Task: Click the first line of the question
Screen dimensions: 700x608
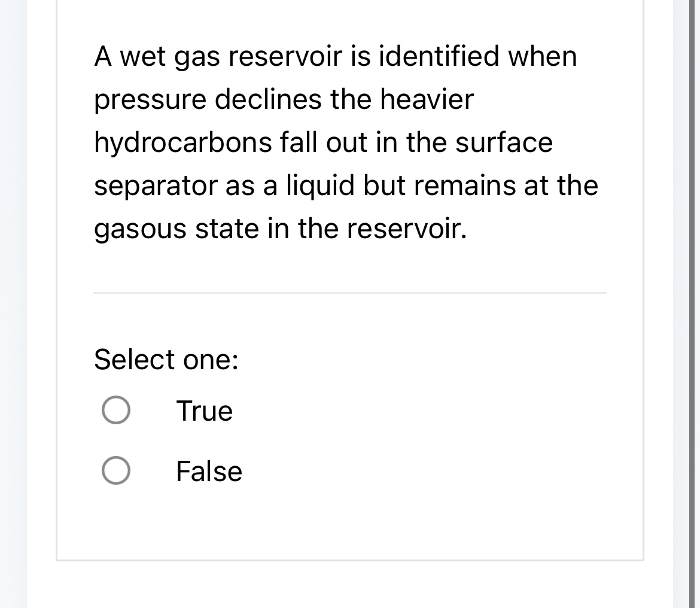Action: click(335, 57)
